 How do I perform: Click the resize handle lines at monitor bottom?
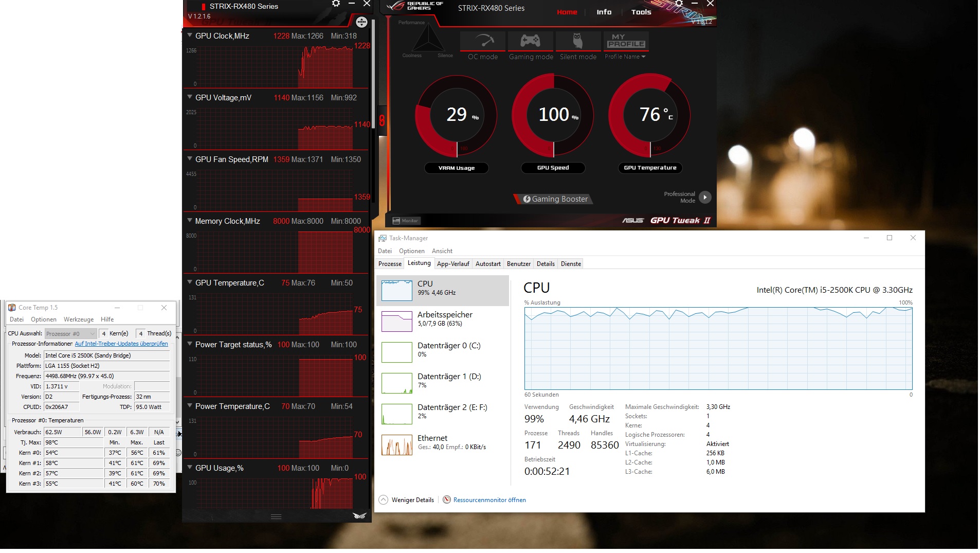pos(276,516)
